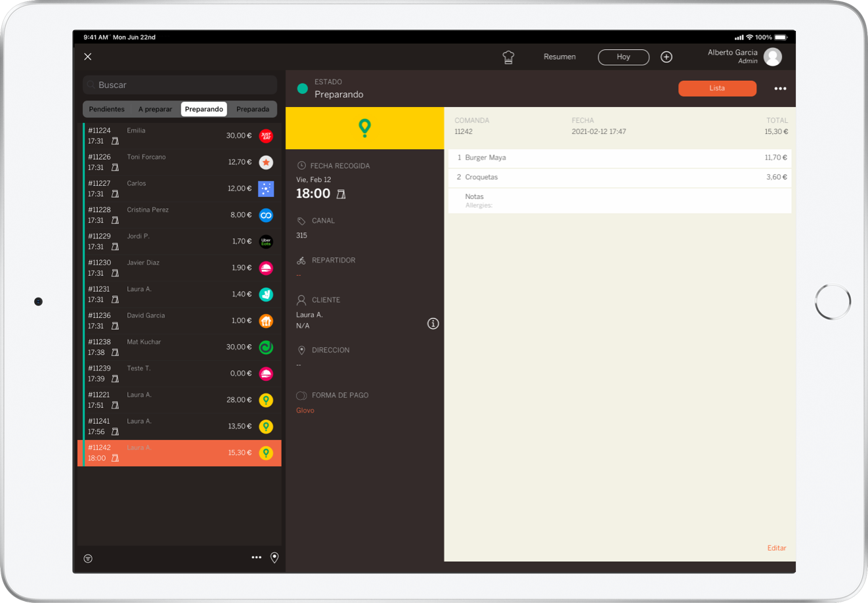Select order #11239 from Teste T.
This screenshot has height=603, width=868.
click(x=180, y=374)
